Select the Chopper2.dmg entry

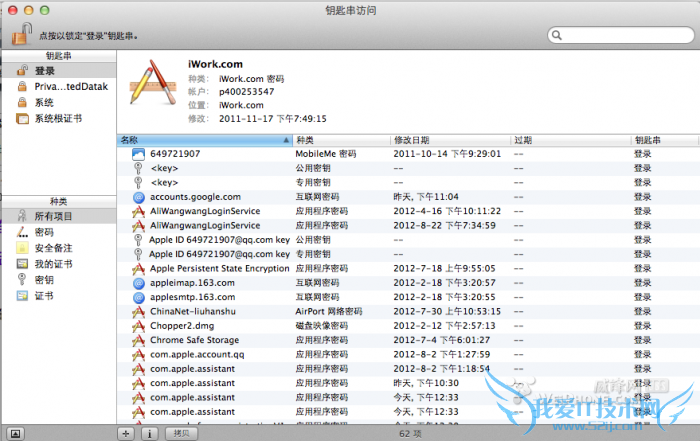click(408, 326)
